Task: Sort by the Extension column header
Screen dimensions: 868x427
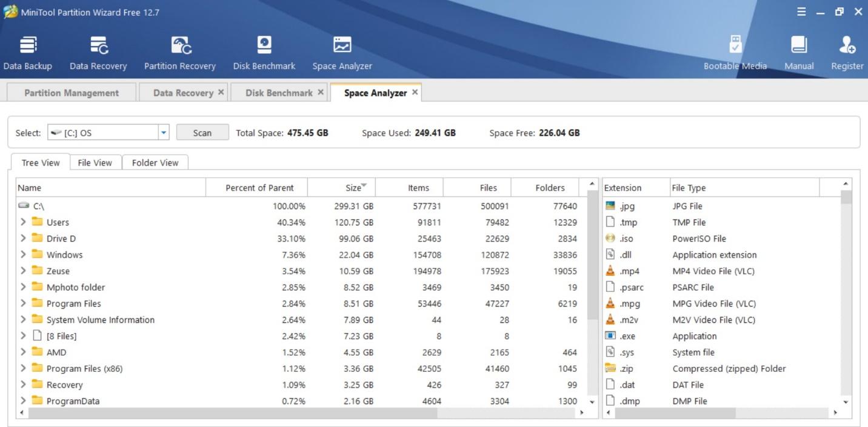Action: click(x=636, y=188)
